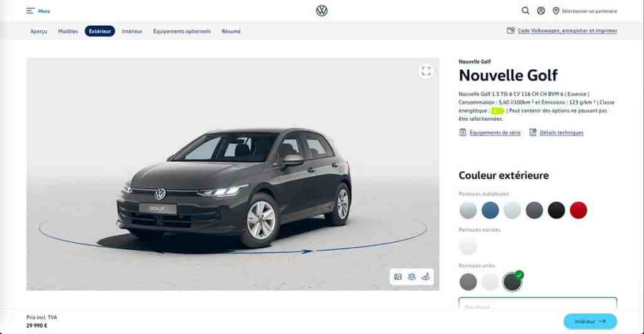This screenshot has width=644, height=334.
Task: Click the Volkswagen logo
Action: (x=321, y=11)
